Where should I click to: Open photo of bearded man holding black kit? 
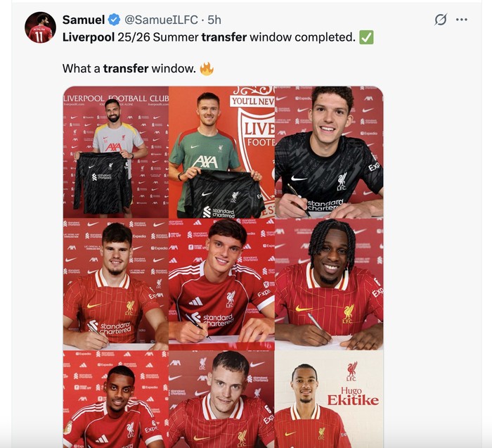116,152
